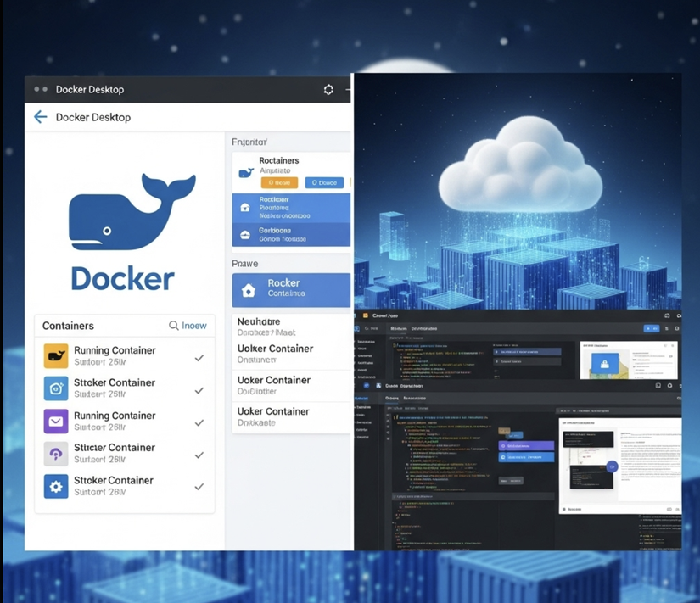Go back using the blue arrow
The width and height of the screenshot is (700, 603).
pyautogui.click(x=41, y=117)
